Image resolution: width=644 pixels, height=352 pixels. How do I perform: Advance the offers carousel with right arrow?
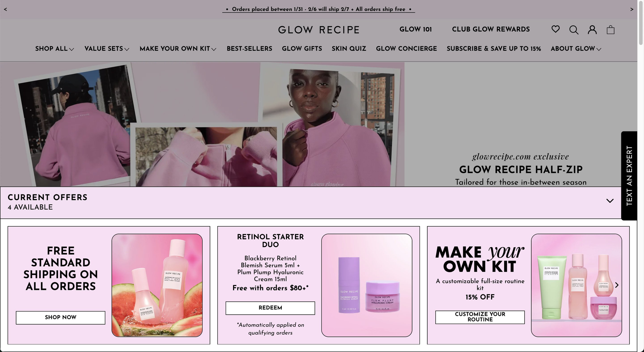point(617,285)
